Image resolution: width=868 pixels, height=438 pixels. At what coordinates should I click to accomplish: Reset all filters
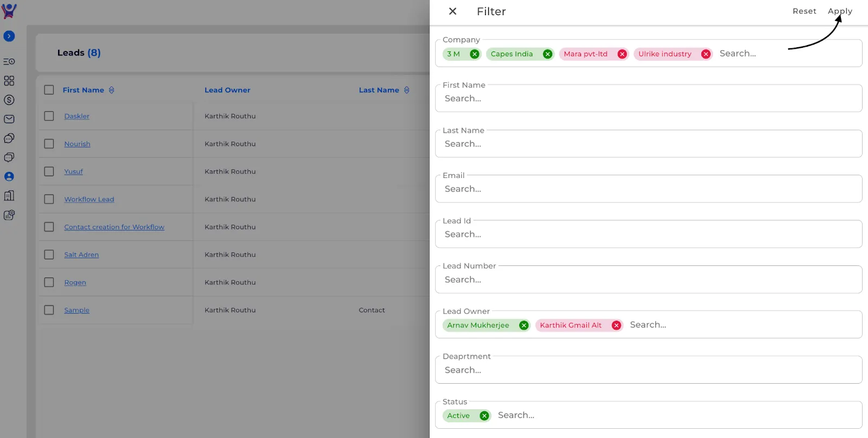[x=804, y=11]
